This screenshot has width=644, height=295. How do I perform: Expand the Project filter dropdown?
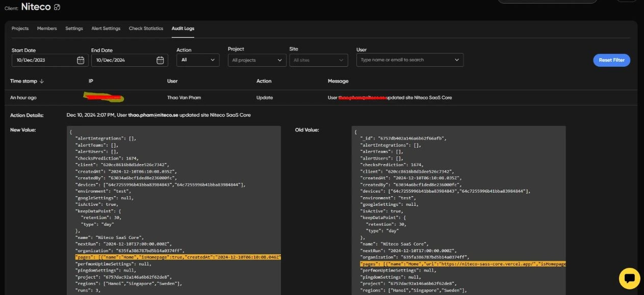tap(256, 60)
